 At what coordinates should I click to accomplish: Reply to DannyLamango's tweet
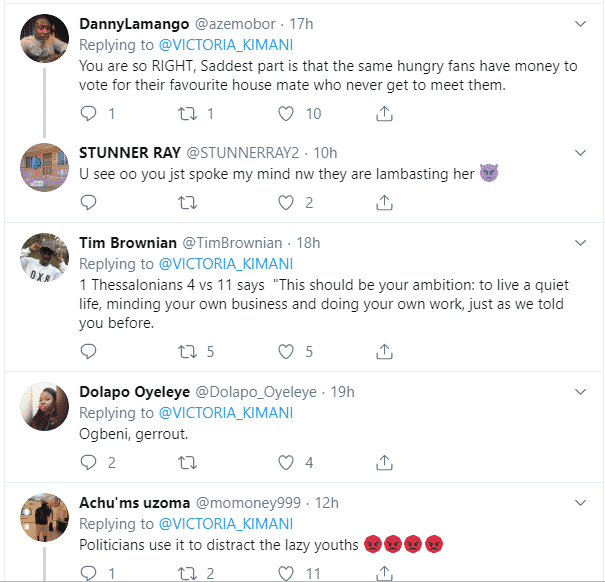[88, 114]
